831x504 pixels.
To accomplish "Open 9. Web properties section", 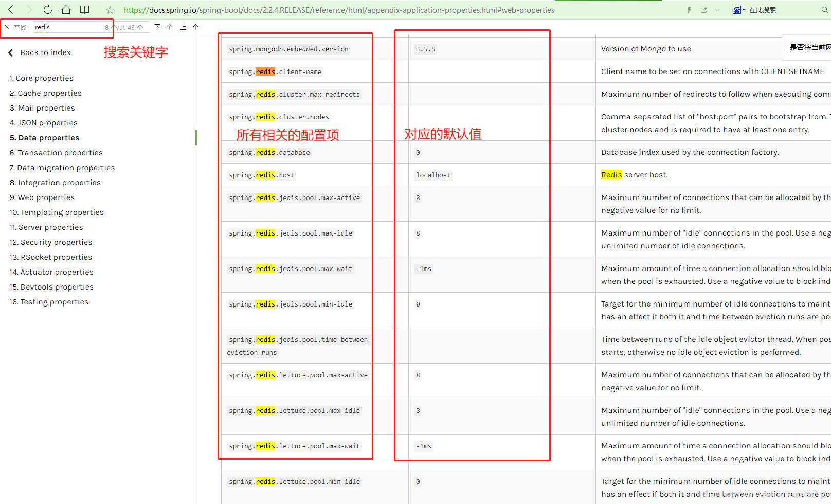I will pyautogui.click(x=42, y=197).
